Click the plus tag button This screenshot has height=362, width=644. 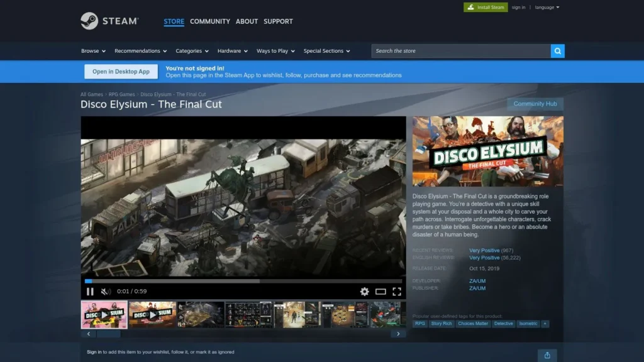pos(545,324)
